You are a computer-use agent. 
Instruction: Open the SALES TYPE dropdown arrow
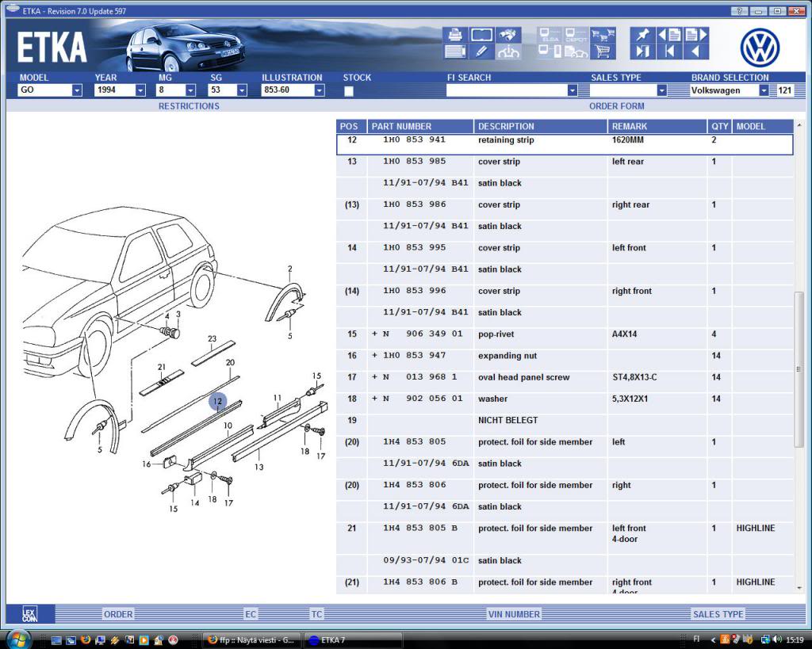[662, 90]
